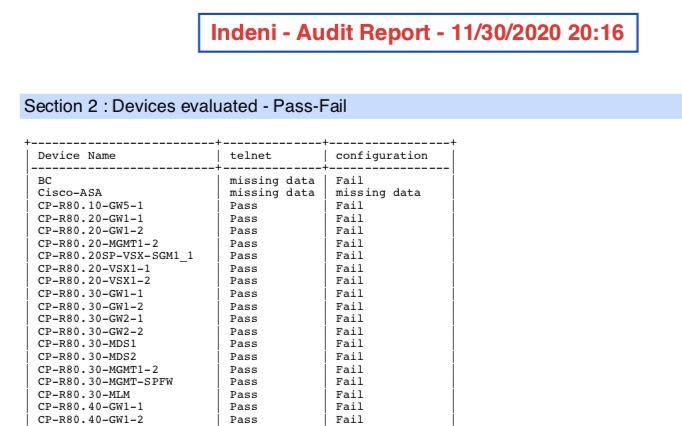Click the telnet column header
This screenshot has width=682, height=426.
tap(250, 155)
